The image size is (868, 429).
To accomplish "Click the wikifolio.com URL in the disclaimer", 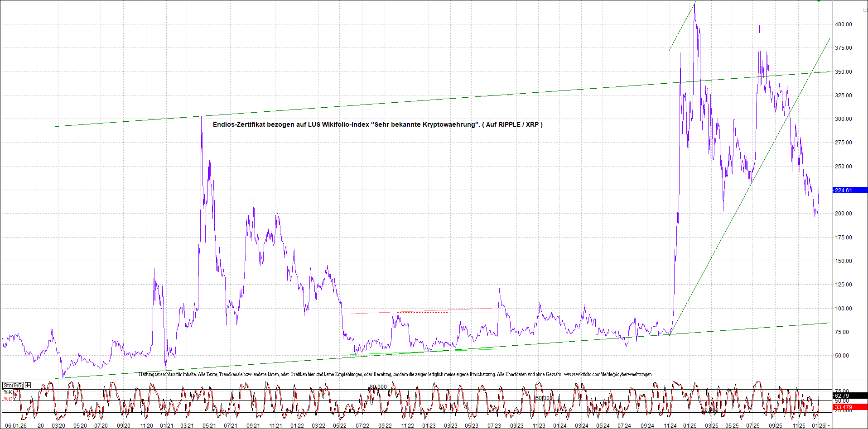I will (608, 374).
